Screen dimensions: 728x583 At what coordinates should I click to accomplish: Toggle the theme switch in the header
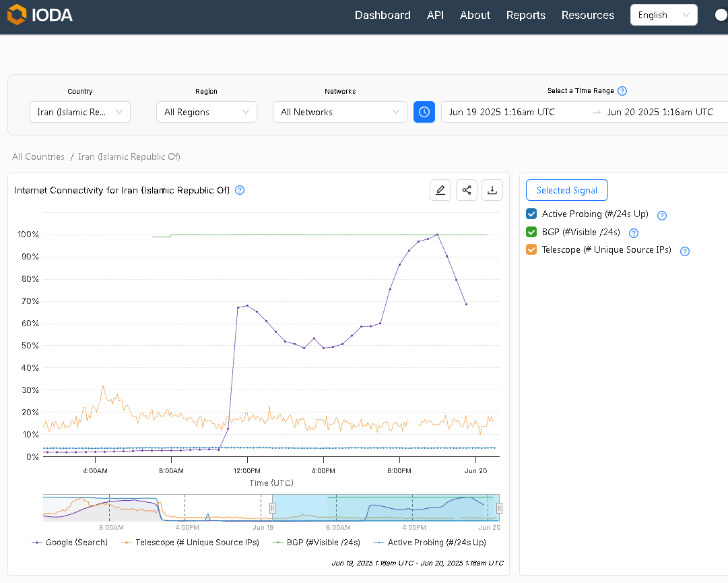click(x=721, y=16)
